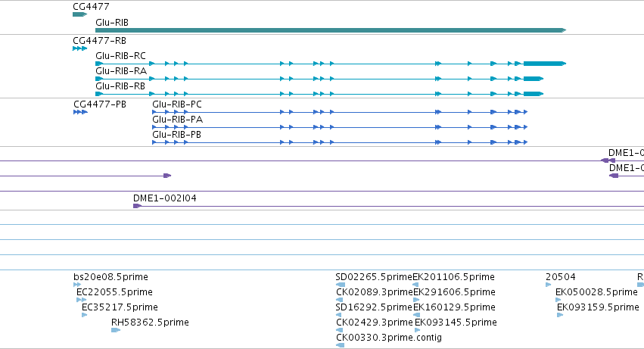This screenshot has height=349, width=644.
Task: Select the EK093159.5prime EST label
Action: point(598,307)
